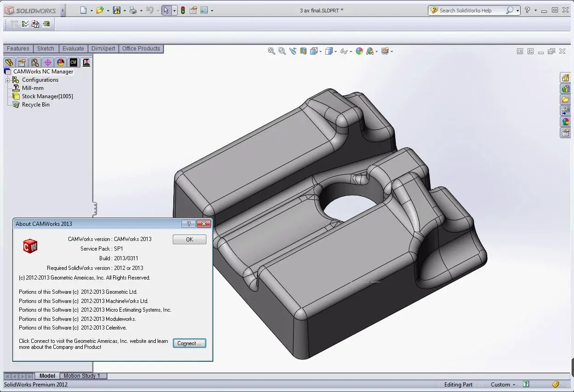The width and height of the screenshot is (574, 392).
Task: Open File Properties icon in top toolbar
Action: point(193,10)
